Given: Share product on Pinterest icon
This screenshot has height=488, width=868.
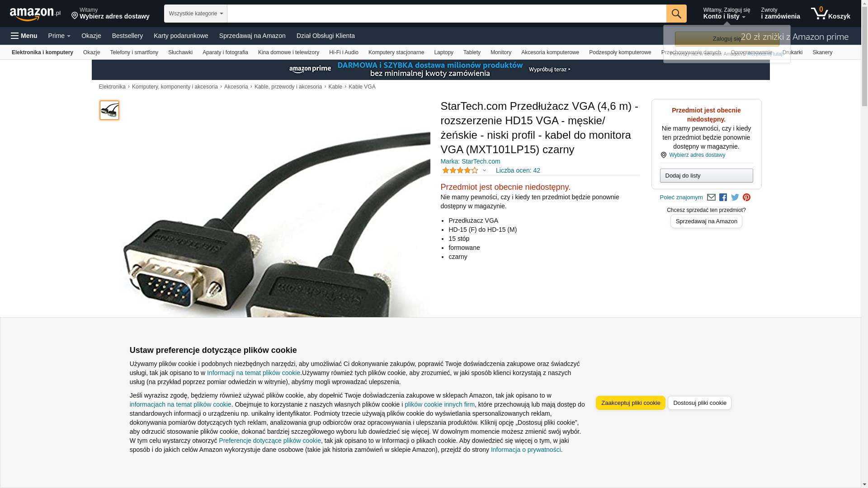Looking at the screenshot, I should (x=747, y=197).
